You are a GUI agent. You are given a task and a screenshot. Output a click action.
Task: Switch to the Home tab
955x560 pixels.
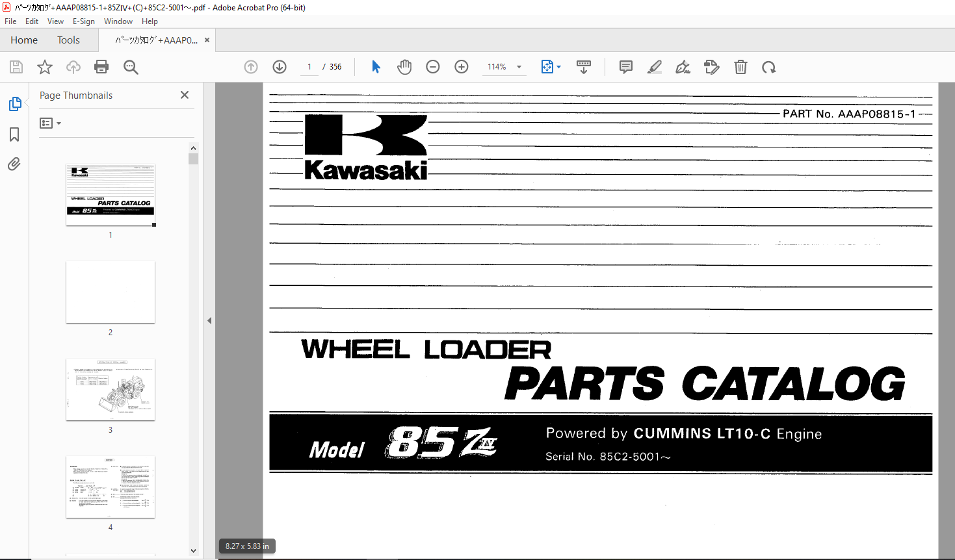click(24, 40)
